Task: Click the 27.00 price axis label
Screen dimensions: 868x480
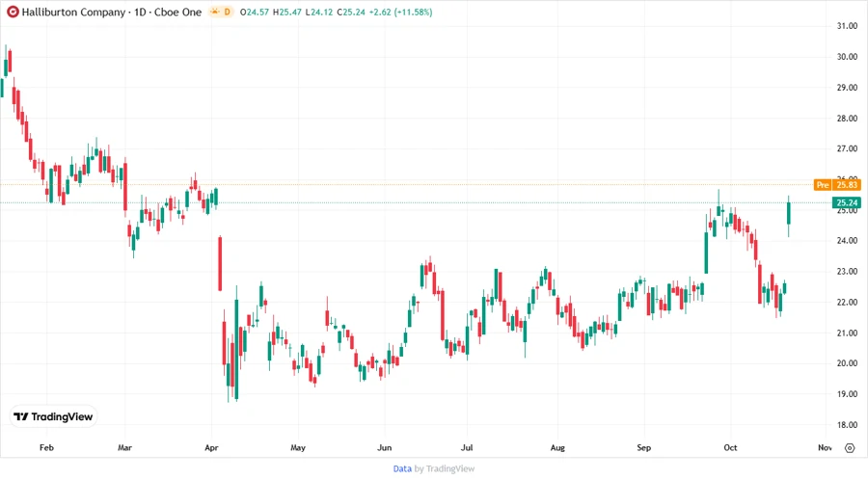Action: 847,148
